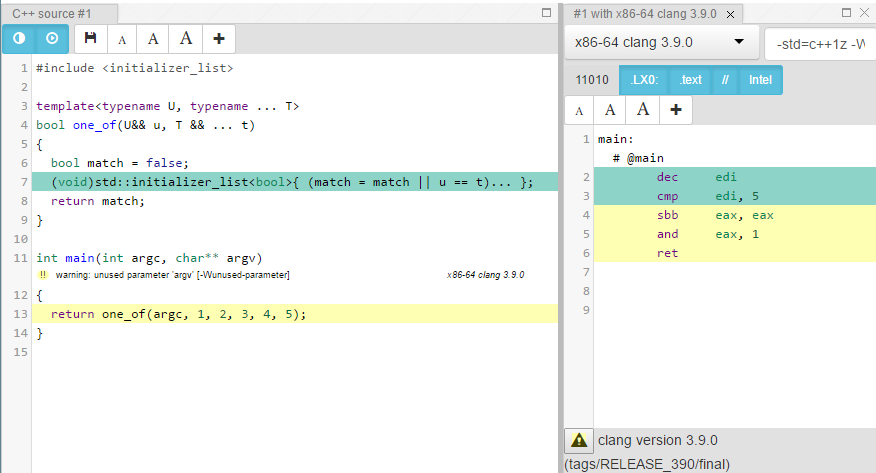Open the x86-64 clang 3.9.0 compiler dropdown

tap(661, 43)
